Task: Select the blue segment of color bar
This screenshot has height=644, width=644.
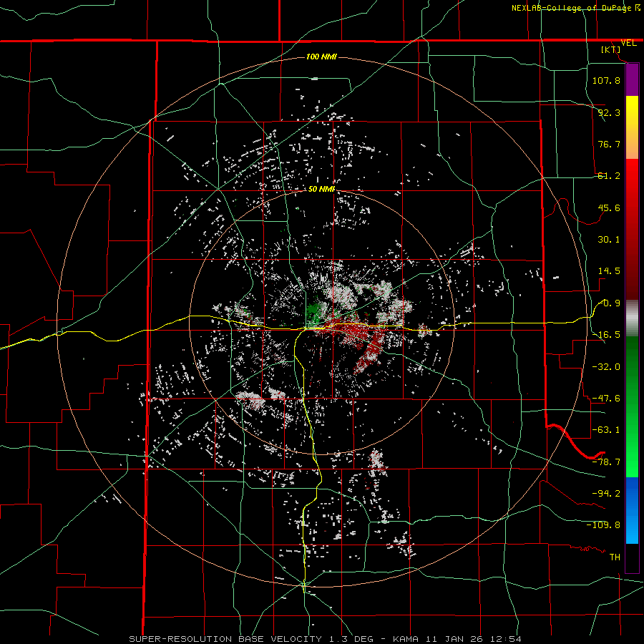Action: (632, 510)
